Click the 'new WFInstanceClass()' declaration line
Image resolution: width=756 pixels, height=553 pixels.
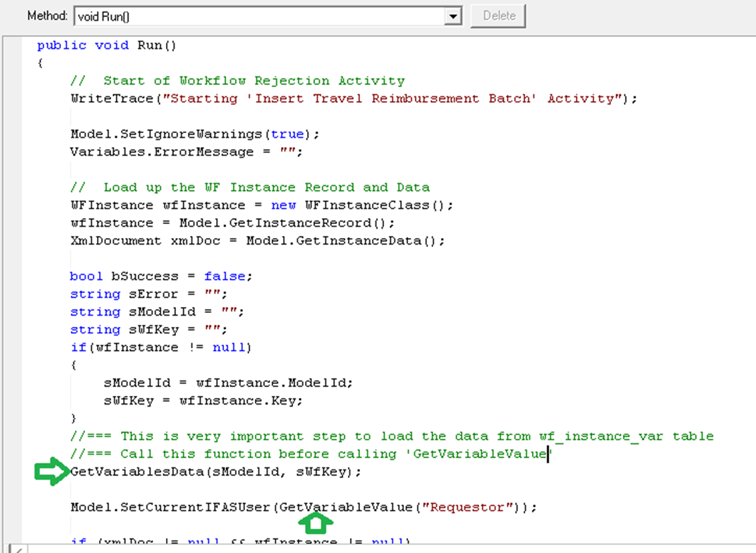coord(262,205)
